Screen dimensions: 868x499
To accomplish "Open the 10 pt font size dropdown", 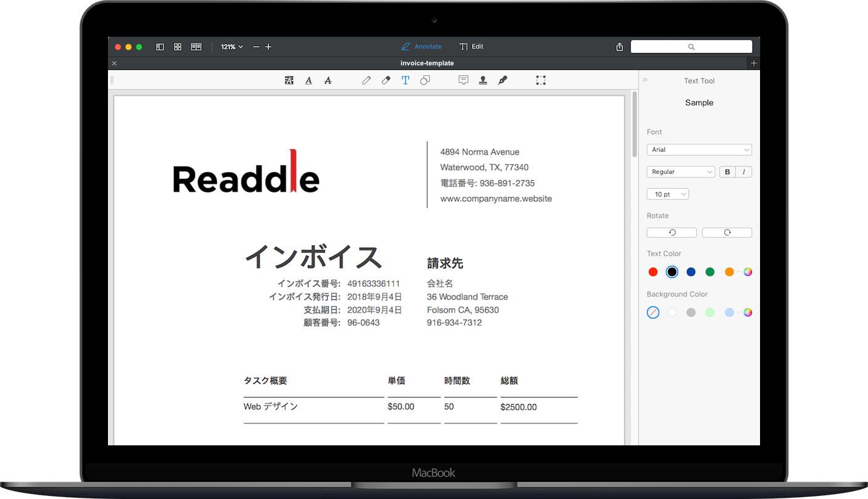I will [668, 194].
